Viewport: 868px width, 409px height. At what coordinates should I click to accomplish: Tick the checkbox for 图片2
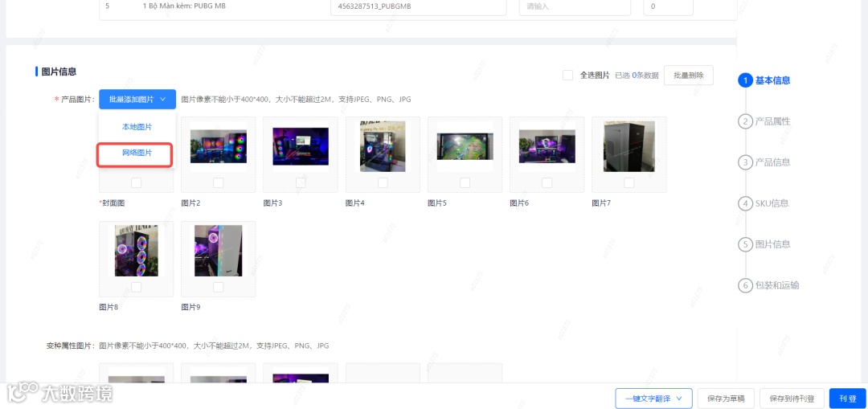[218, 182]
